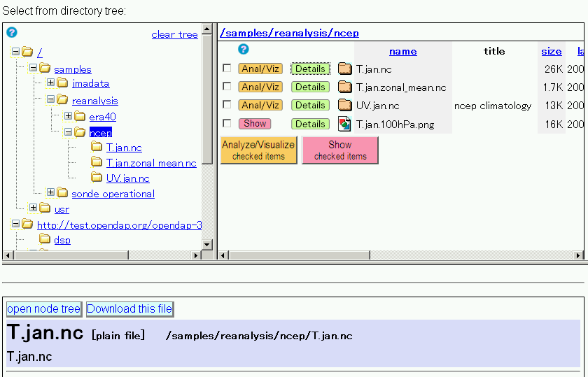Click the folder icon next to dsp
The image size is (588, 377).
point(45,239)
